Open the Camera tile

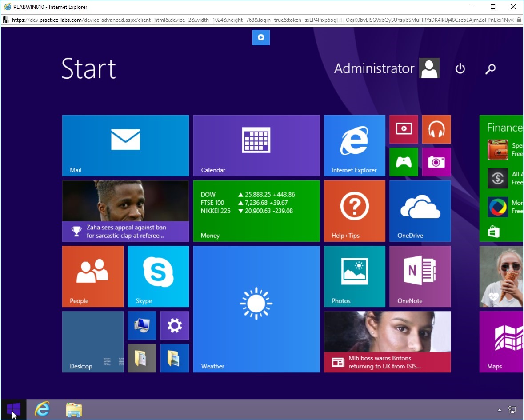click(436, 162)
